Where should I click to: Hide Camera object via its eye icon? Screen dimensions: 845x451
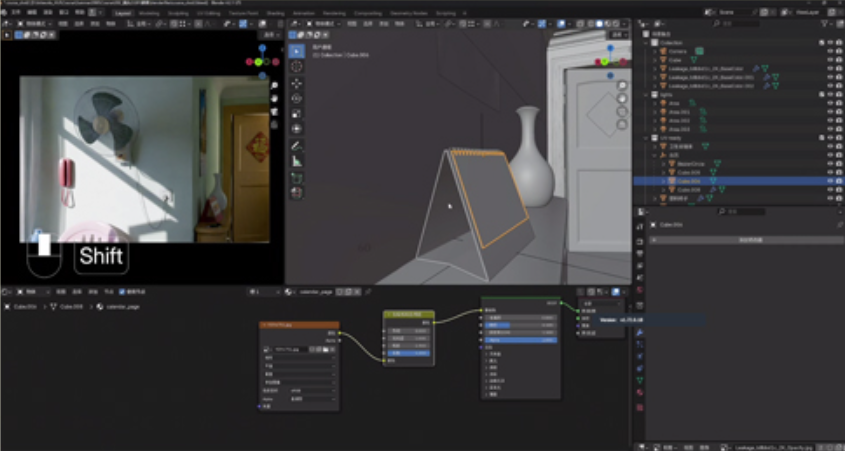point(830,51)
